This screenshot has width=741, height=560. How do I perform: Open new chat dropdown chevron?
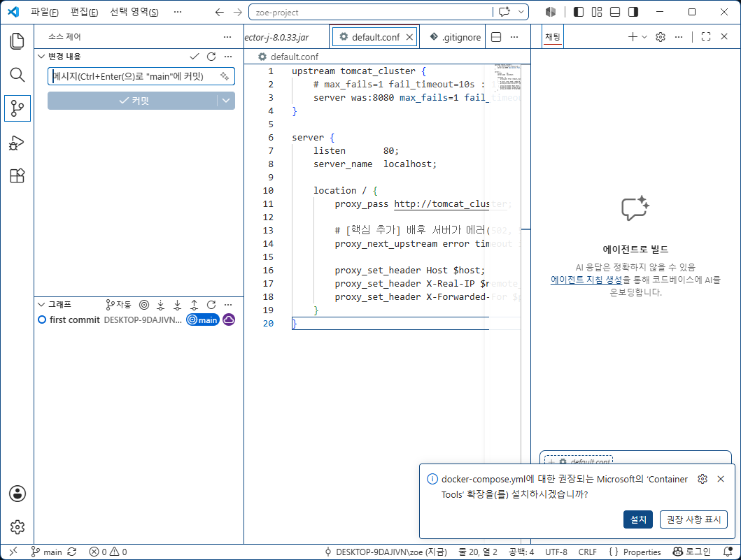pos(644,37)
